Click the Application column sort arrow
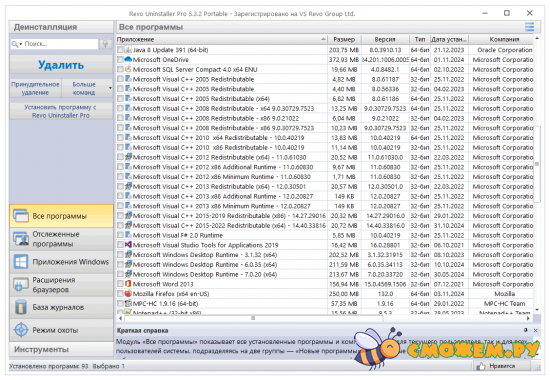The image size is (550, 380). tap(323, 39)
